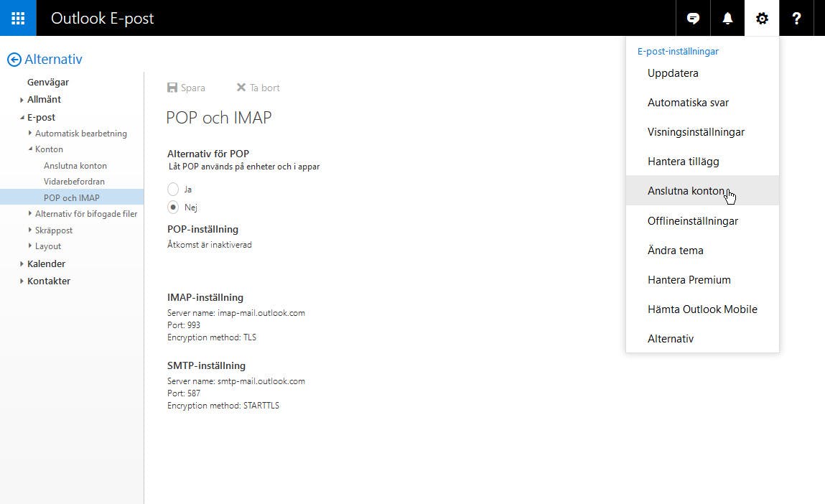Viewport: 825px width, 504px height.
Task: Select Alternativ för bifogade filer label
Action: (86, 214)
